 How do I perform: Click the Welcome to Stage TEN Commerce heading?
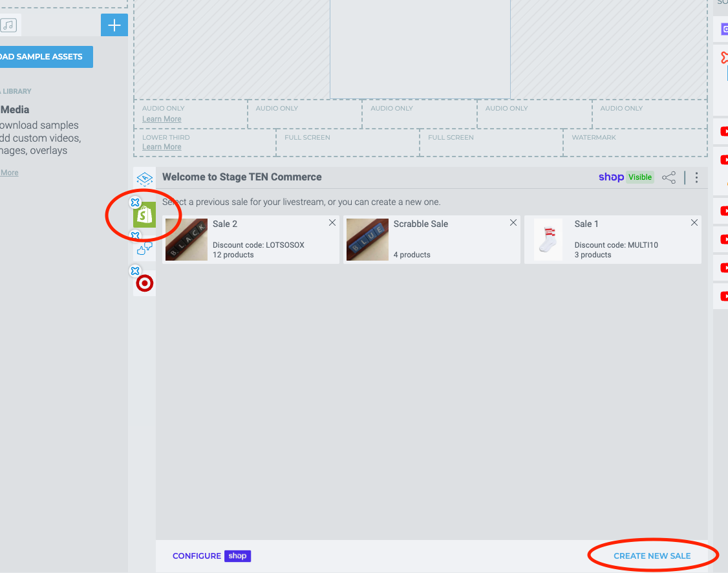pos(242,177)
